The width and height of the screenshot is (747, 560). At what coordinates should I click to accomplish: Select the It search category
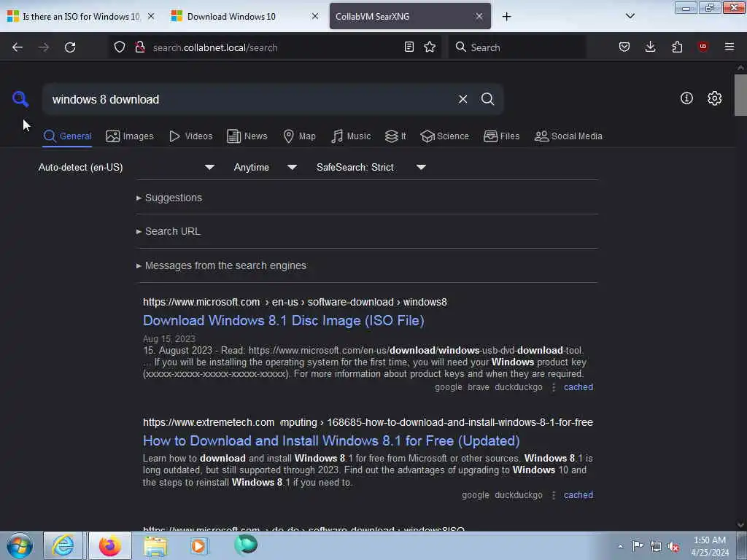(x=395, y=136)
